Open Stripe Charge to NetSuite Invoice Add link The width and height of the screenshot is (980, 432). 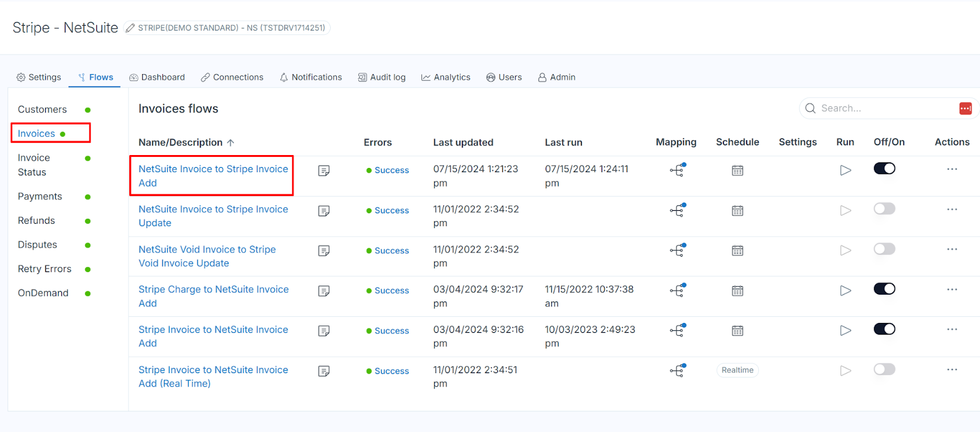[x=213, y=297]
